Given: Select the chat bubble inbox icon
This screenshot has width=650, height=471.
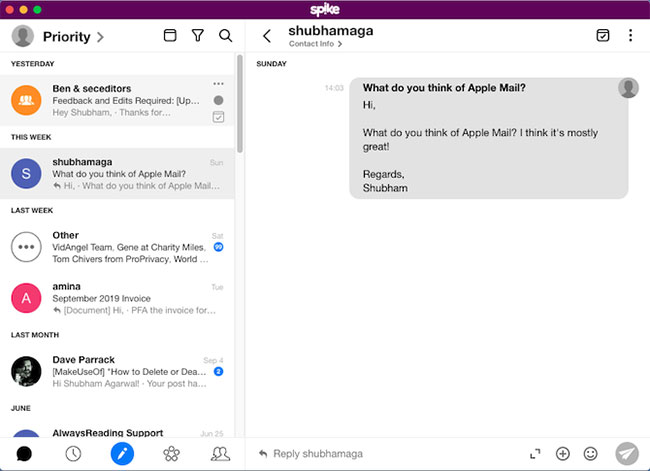Looking at the screenshot, I should (24, 453).
